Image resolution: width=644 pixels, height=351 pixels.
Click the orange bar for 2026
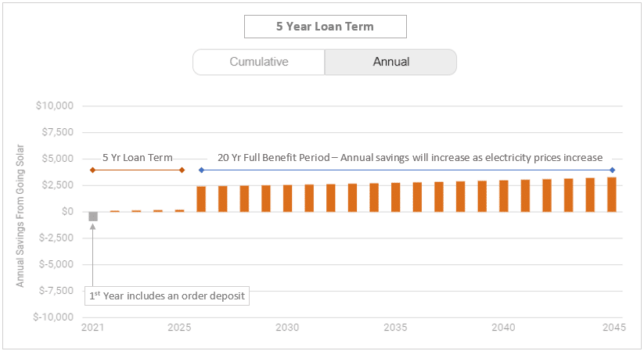pos(201,199)
